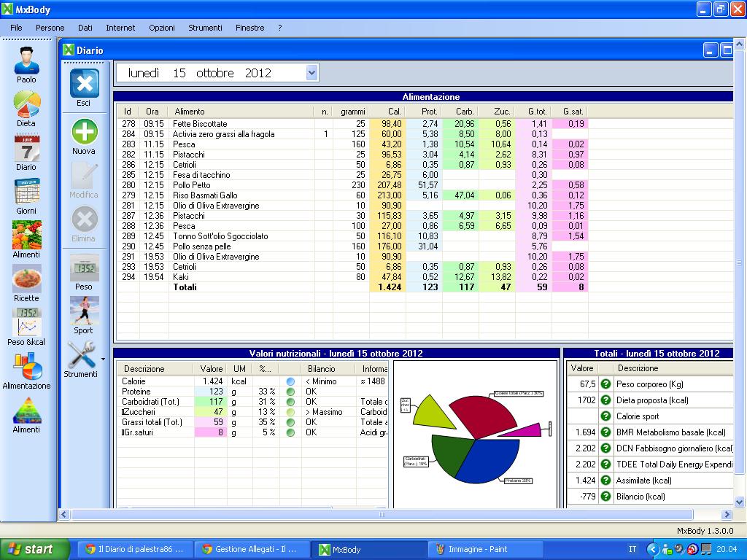Select the Paolo user profile icon
747x560 pixels.
26,61
